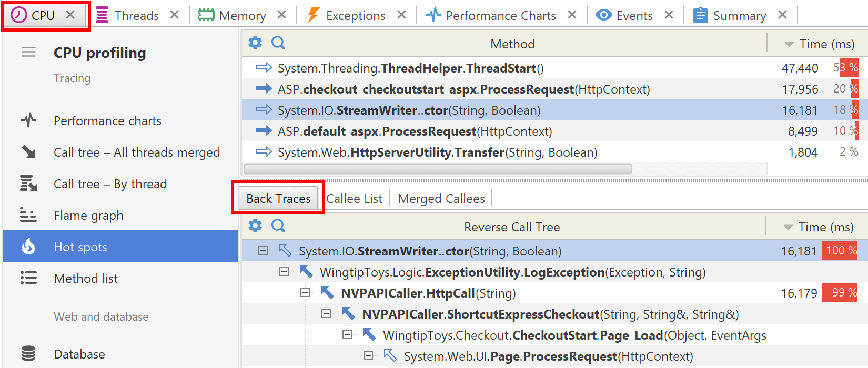Screen dimensions: 868x368
Task: Open Call tree – All threads merged
Action: click(120, 152)
